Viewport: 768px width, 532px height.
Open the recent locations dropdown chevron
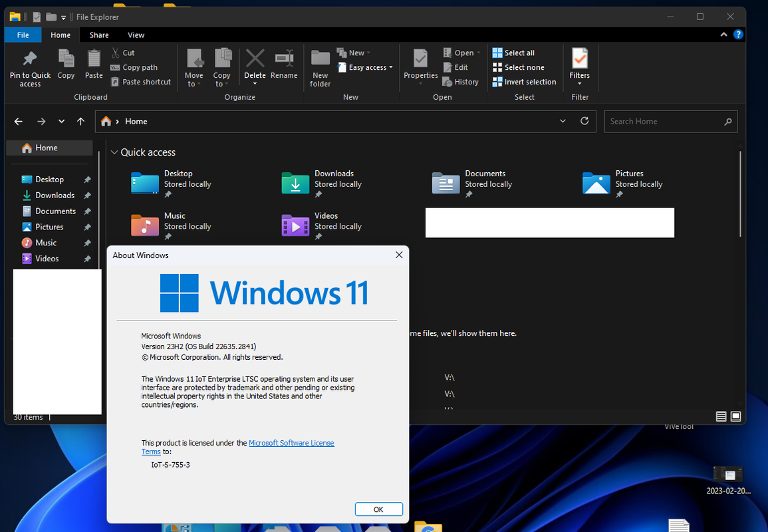point(61,122)
